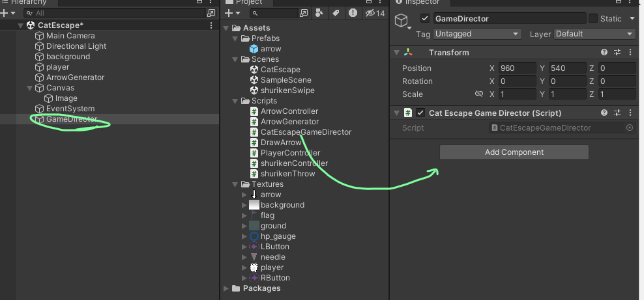The height and width of the screenshot is (300, 644).
Task: Click the Add Component button
Action: point(514,152)
